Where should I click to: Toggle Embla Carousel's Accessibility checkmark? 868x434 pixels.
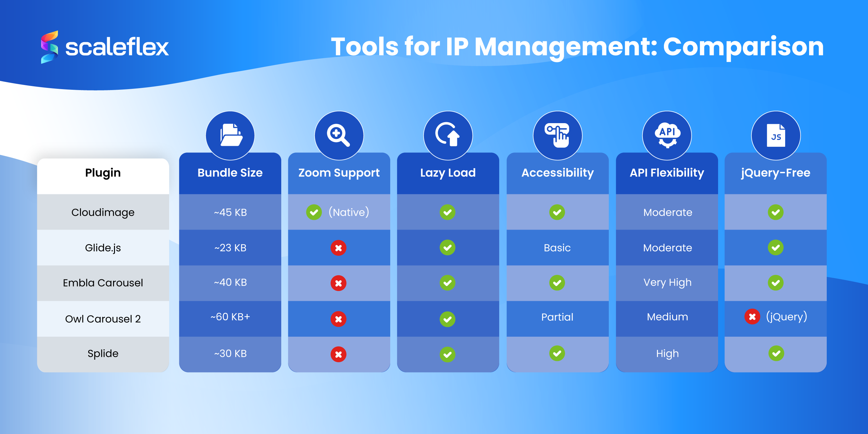point(557,283)
